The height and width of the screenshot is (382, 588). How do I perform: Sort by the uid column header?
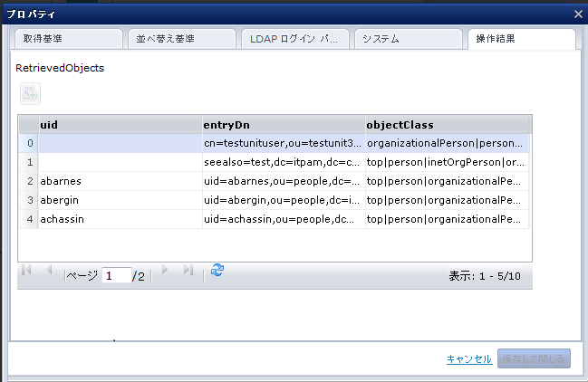[x=120, y=125]
